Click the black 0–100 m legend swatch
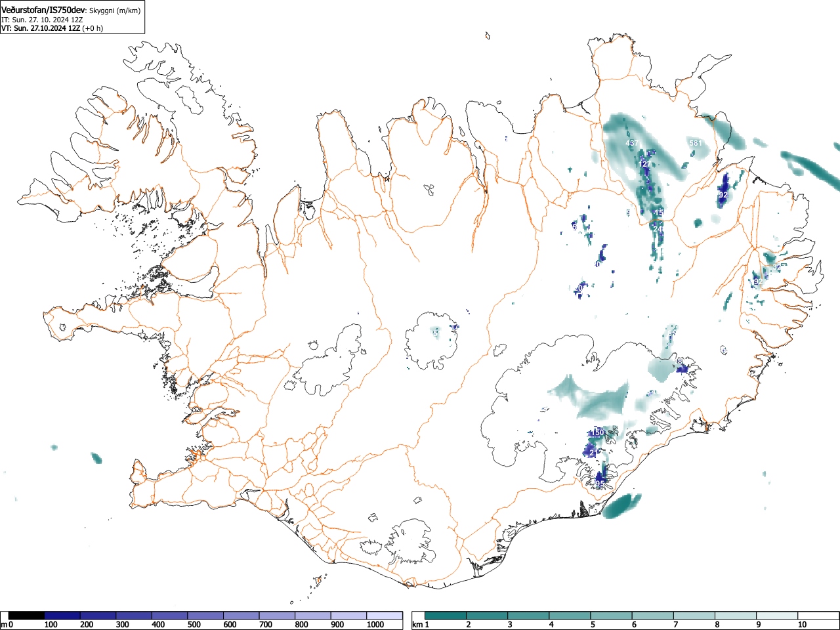Image resolution: width=840 pixels, height=630 pixels. (27, 616)
